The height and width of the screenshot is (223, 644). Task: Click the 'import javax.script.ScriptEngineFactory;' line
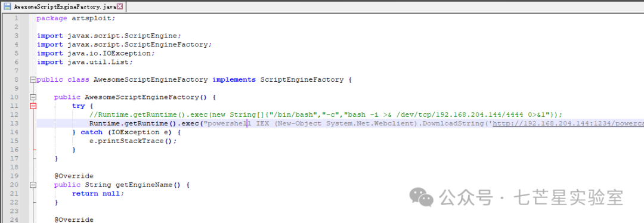coord(125,44)
